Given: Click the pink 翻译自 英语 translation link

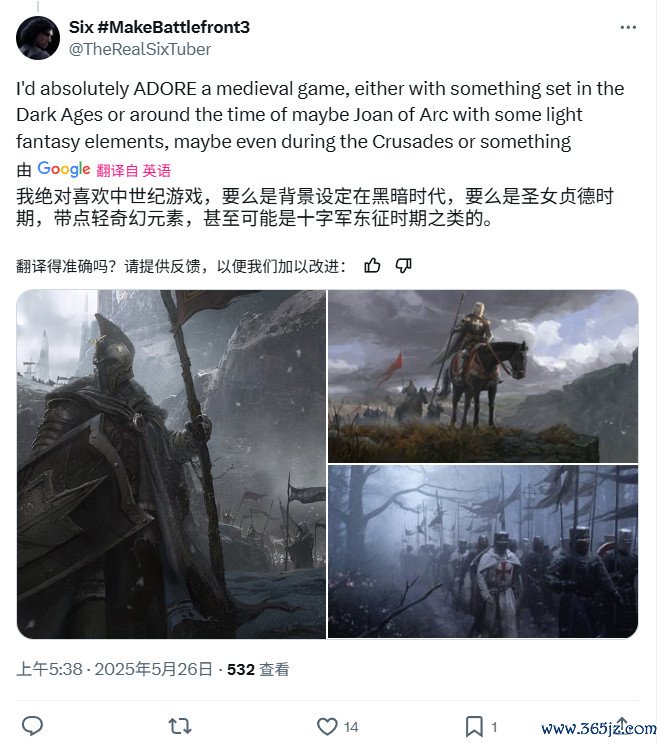Looking at the screenshot, I should point(133,170).
